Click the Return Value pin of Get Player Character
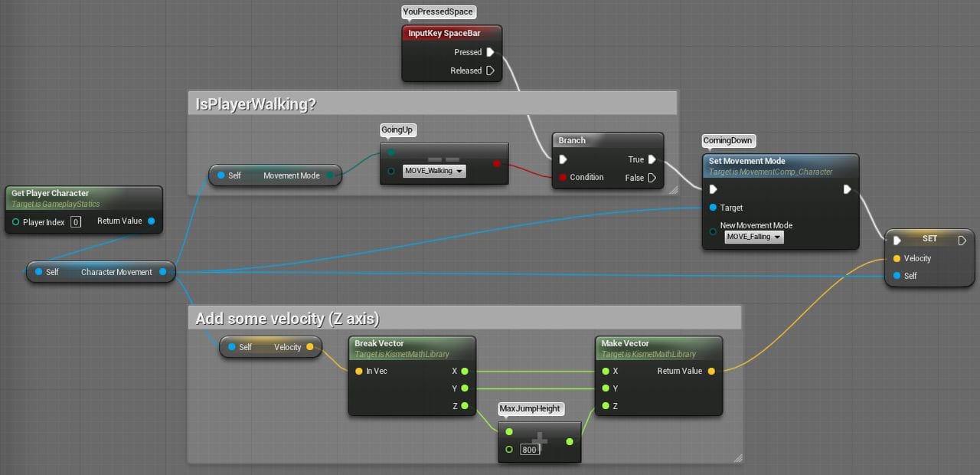This screenshot has width=980, height=475. 151,221
